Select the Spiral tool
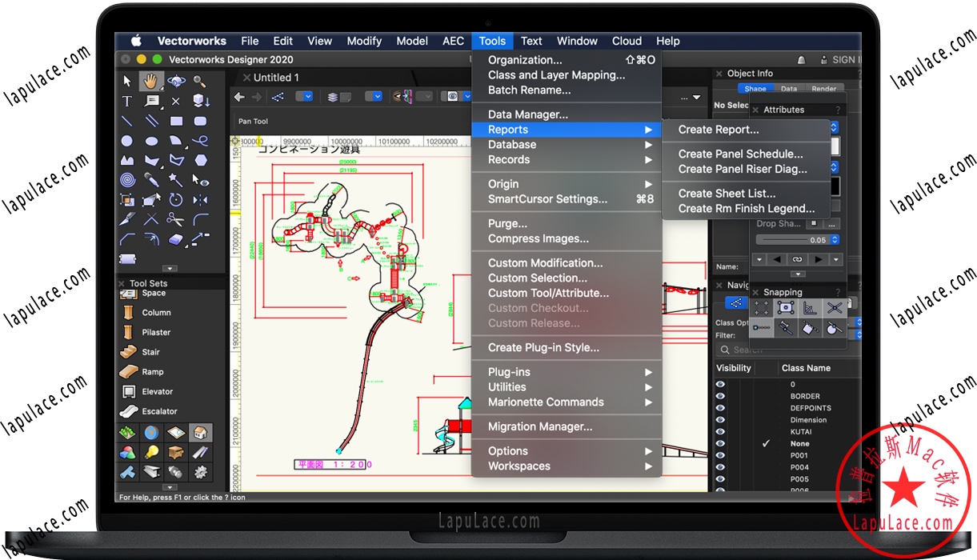This screenshot has width=977, height=560. [x=127, y=180]
